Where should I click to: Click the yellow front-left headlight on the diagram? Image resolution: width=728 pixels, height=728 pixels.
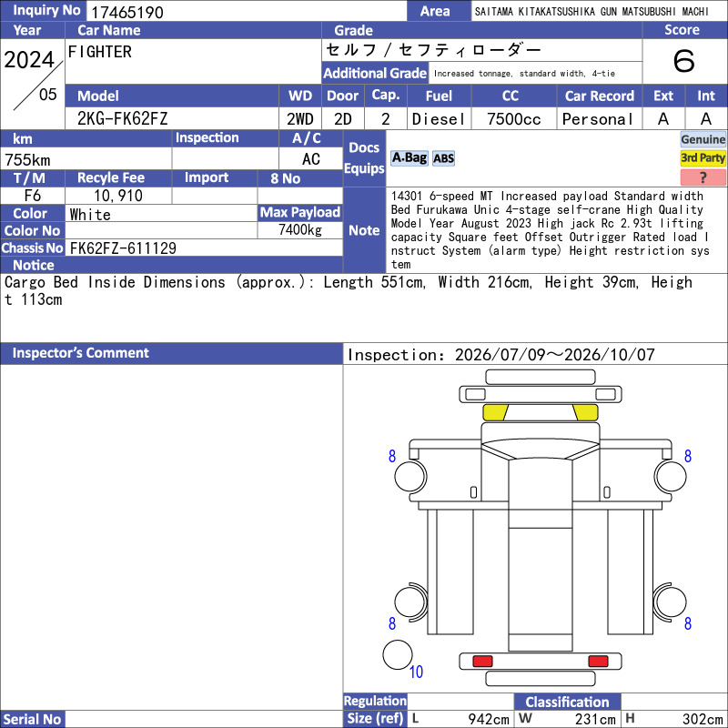pyautogui.click(x=495, y=412)
